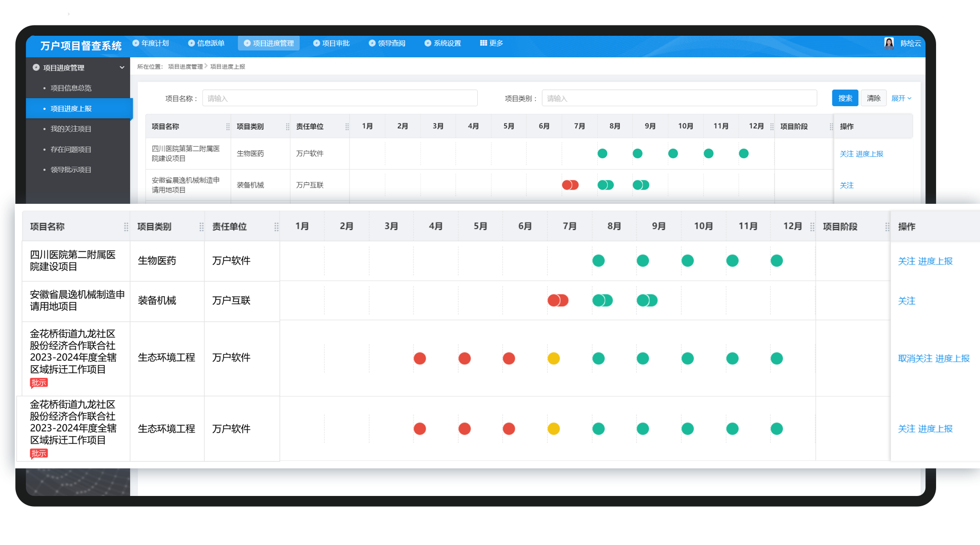This screenshot has width=980, height=545.
Task: Open the 陈绘云 user name
Action: click(x=911, y=43)
